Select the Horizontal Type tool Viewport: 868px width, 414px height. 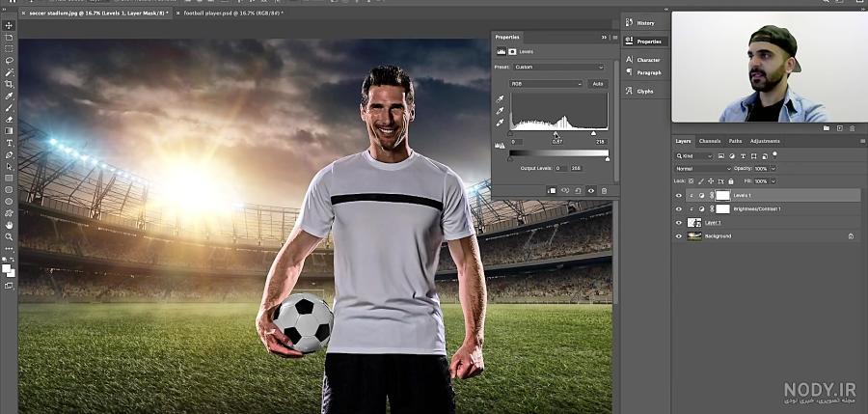(x=9, y=143)
